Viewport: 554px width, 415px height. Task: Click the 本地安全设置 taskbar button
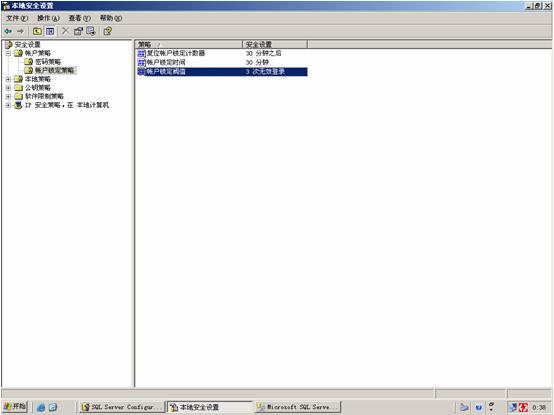(210, 407)
